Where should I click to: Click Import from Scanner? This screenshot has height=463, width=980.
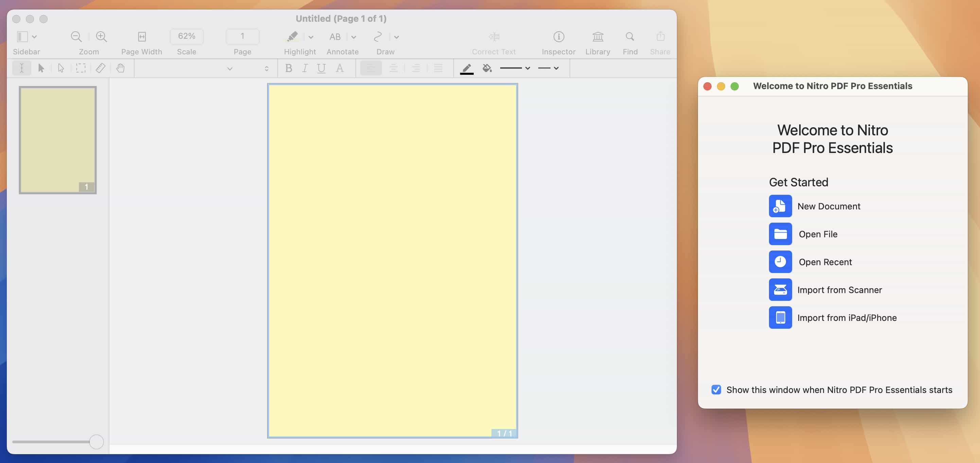coord(840,290)
